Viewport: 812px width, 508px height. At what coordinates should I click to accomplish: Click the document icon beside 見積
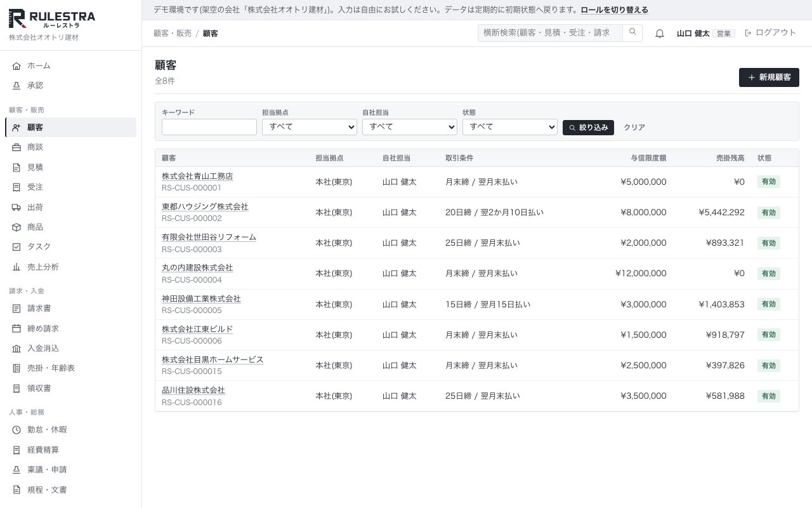(16, 168)
